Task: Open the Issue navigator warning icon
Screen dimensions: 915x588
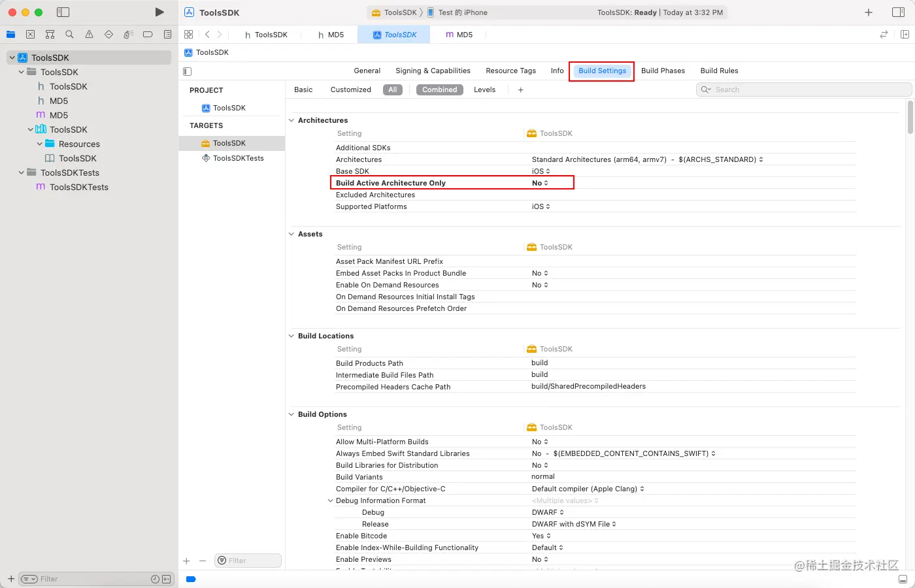Action: 89,35
